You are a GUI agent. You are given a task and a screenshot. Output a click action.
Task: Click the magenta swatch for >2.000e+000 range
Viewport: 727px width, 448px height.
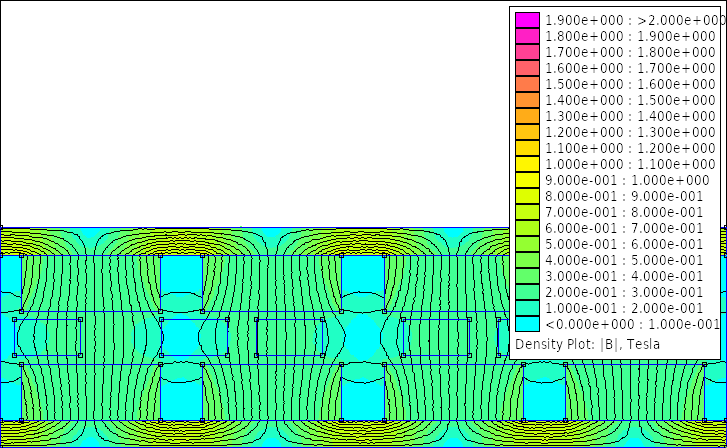pos(527,20)
